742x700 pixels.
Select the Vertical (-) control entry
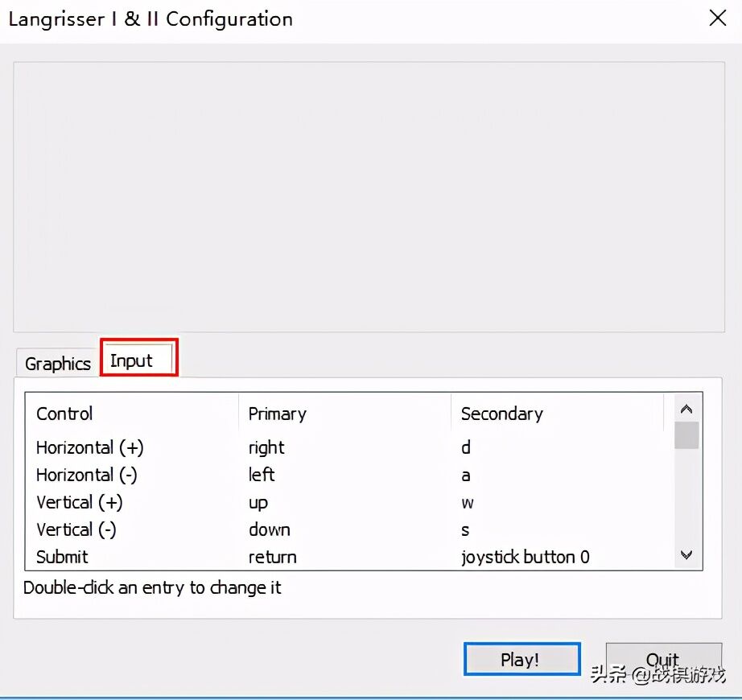(76, 529)
